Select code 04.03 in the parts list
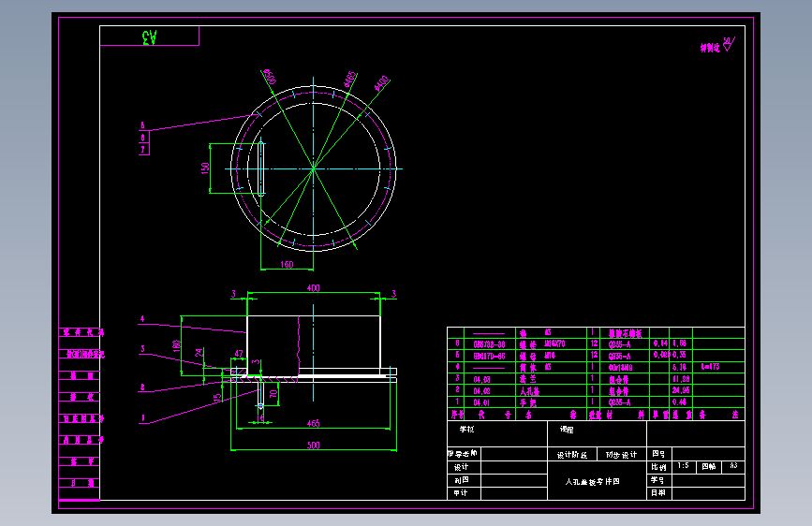This screenshot has height=526, width=812. pos(481,379)
